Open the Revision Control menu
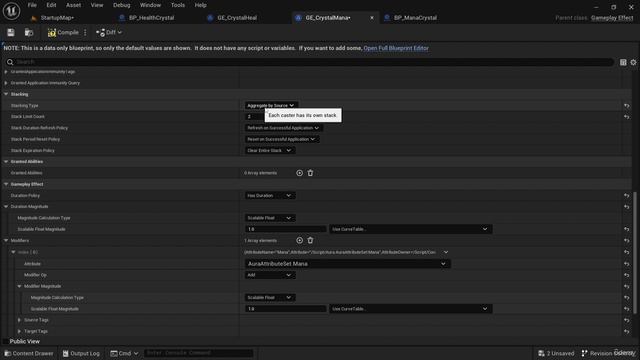Screen dimensions: 640x360 608,353
